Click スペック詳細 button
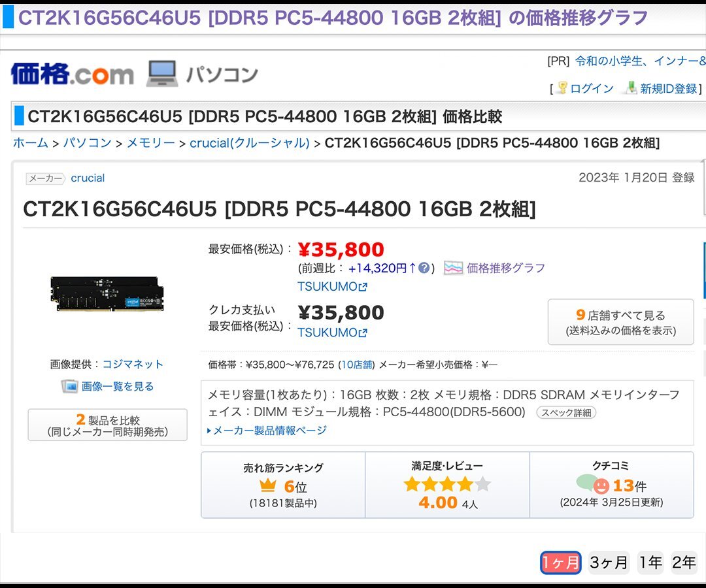706x588 pixels. (566, 412)
